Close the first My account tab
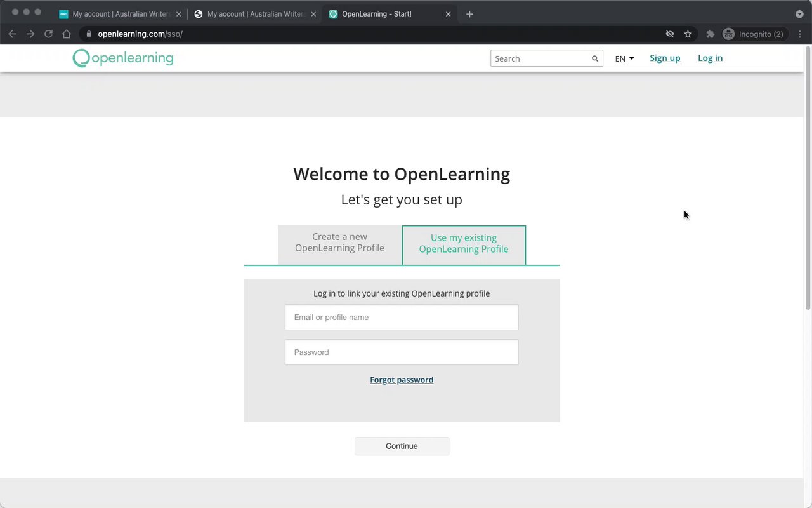Viewport: 812px width, 508px height. point(178,14)
